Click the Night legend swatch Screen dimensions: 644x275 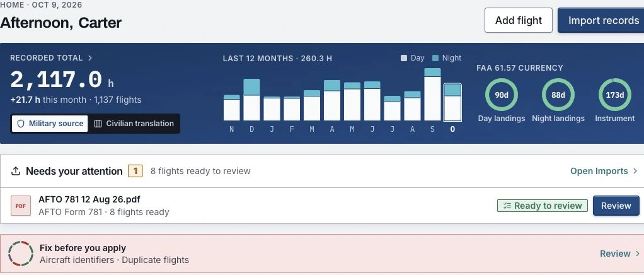pyautogui.click(x=435, y=58)
